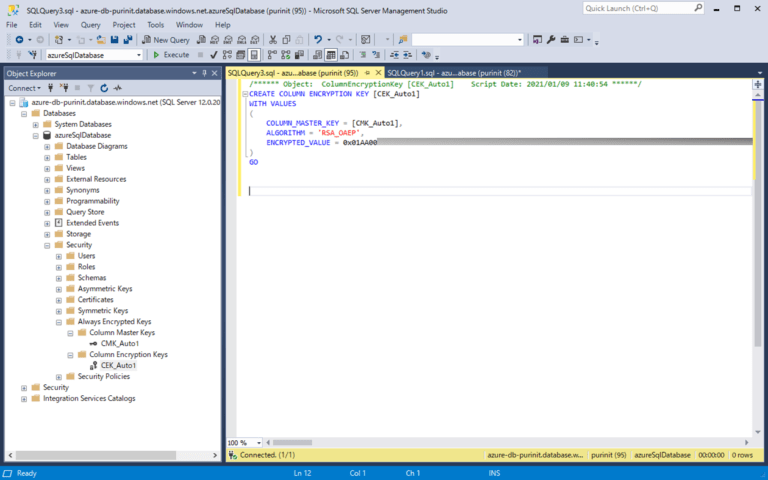Click Increase Indent icon

click(x=408, y=55)
